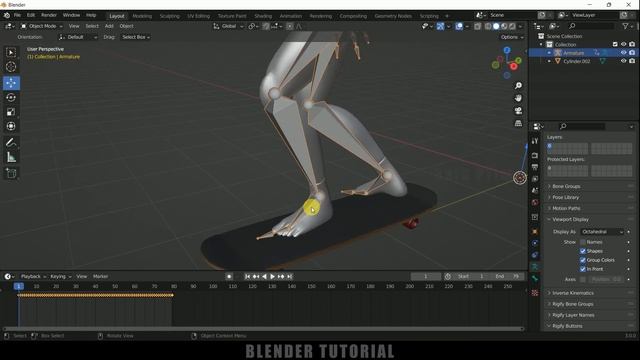The width and height of the screenshot is (640, 360).
Task: Open the timeline Playback menu
Action: [33, 276]
